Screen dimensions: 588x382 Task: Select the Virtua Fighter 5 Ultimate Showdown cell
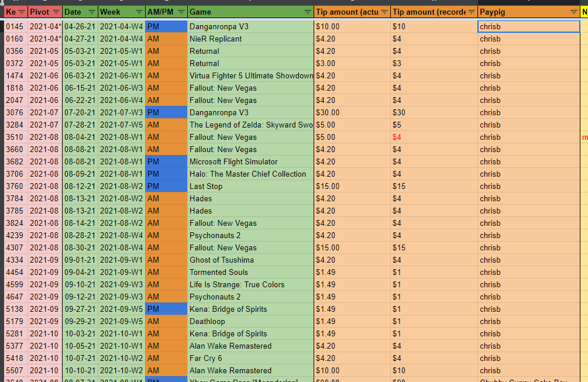click(x=250, y=75)
